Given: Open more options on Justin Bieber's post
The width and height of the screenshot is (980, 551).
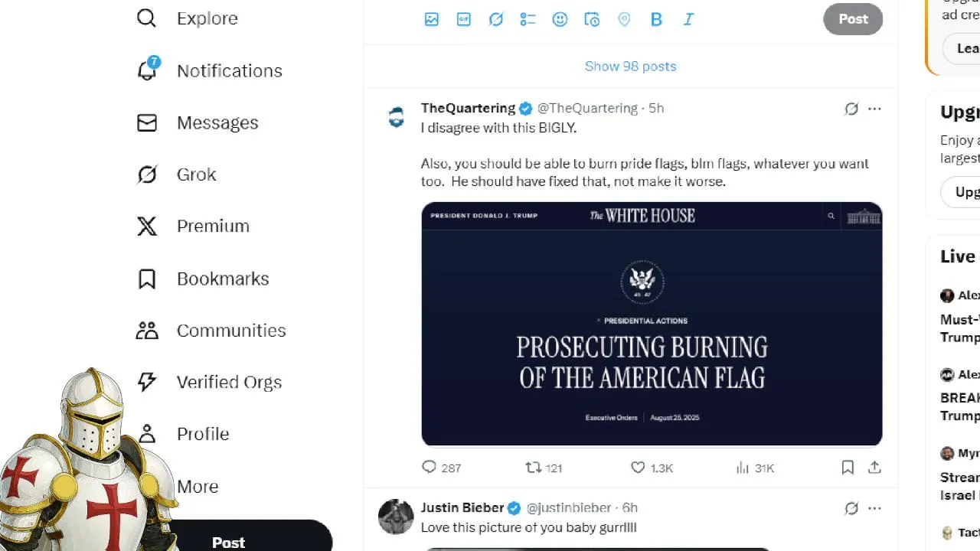Looking at the screenshot, I should 874,508.
